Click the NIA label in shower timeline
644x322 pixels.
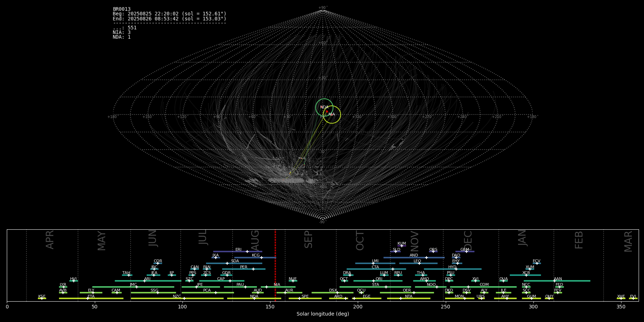tap(277, 285)
